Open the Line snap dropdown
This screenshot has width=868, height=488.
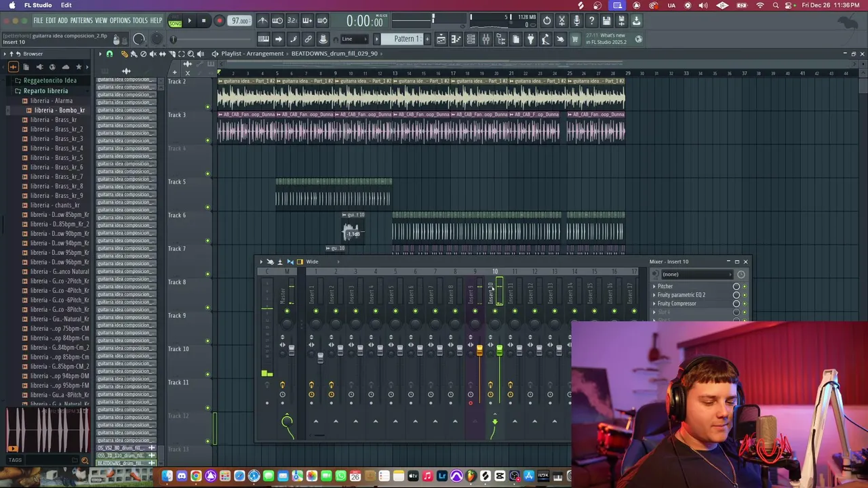coord(353,39)
